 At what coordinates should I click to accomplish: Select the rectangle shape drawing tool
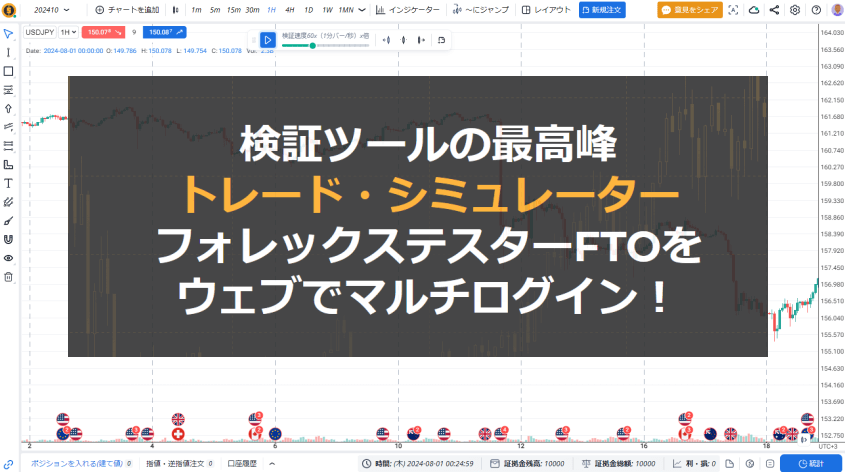(8, 71)
